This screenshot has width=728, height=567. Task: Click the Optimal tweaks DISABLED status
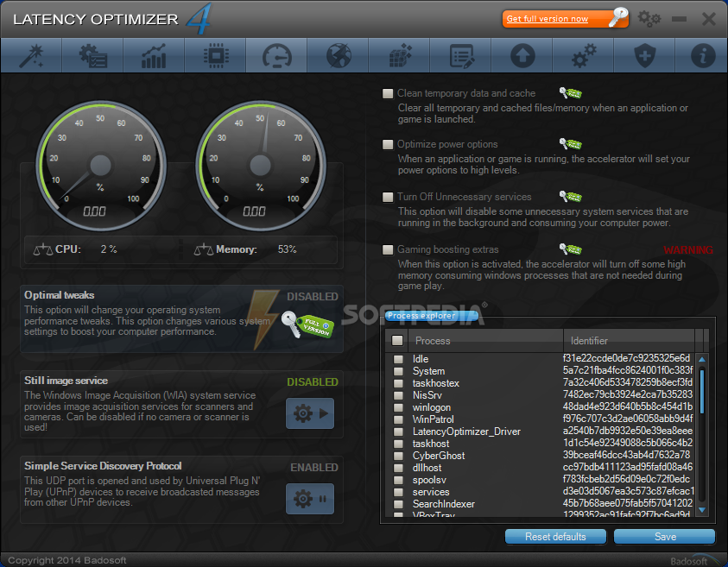click(312, 297)
